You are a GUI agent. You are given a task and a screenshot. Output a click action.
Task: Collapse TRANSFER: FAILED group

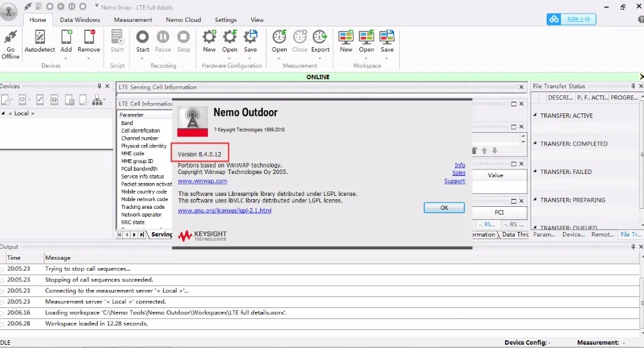pyautogui.click(x=535, y=171)
